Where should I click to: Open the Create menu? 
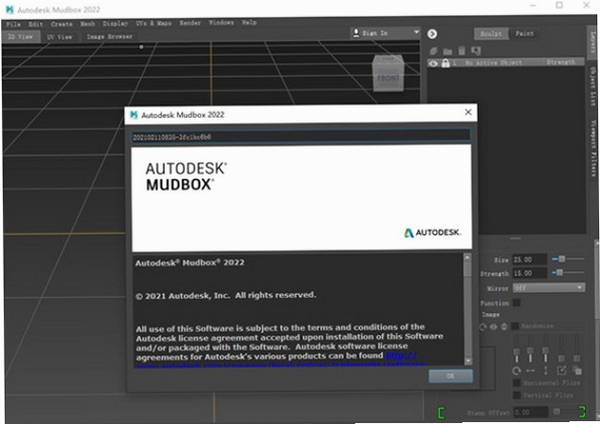click(62, 24)
